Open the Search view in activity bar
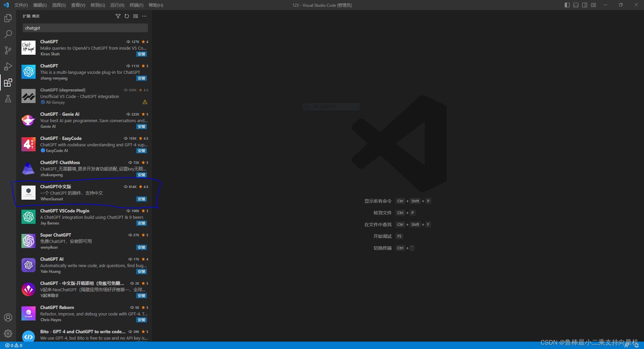This screenshot has height=349, width=644. pyautogui.click(x=8, y=34)
